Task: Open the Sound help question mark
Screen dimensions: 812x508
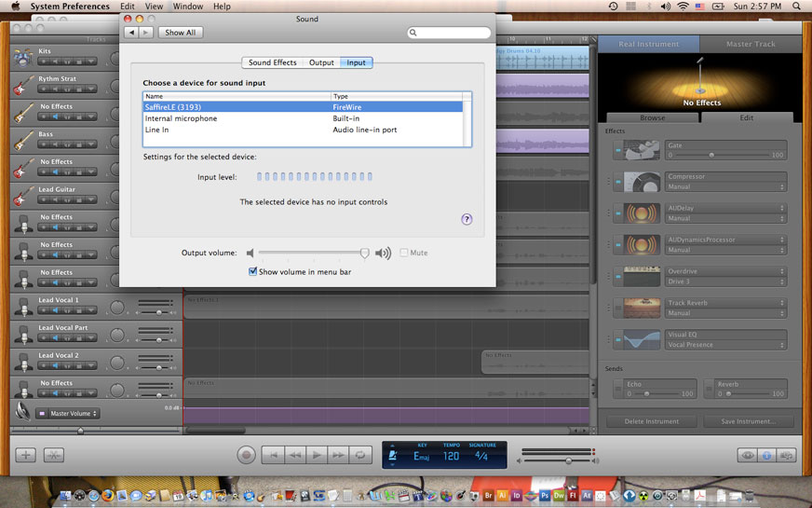Action: tap(467, 219)
